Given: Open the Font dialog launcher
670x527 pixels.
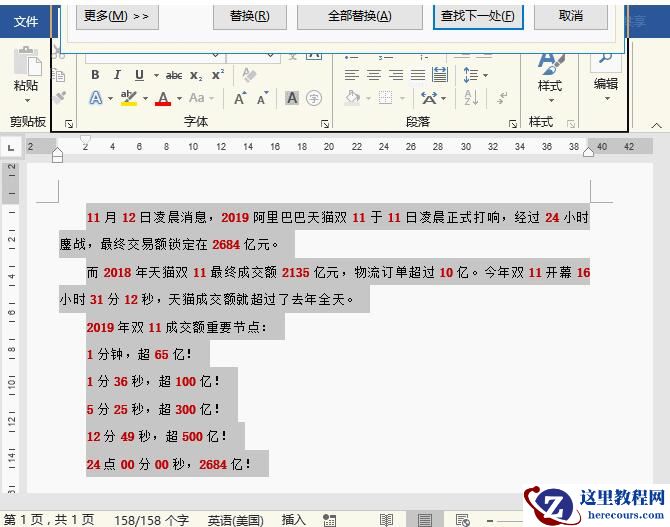Looking at the screenshot, I should pos(325,124).
